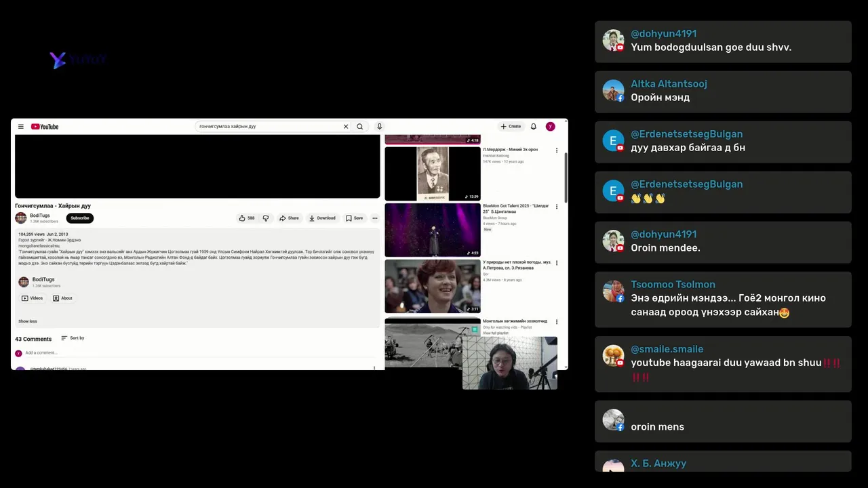Click View full playlist link
868x488 pixels.
click(x=496, y=333)
